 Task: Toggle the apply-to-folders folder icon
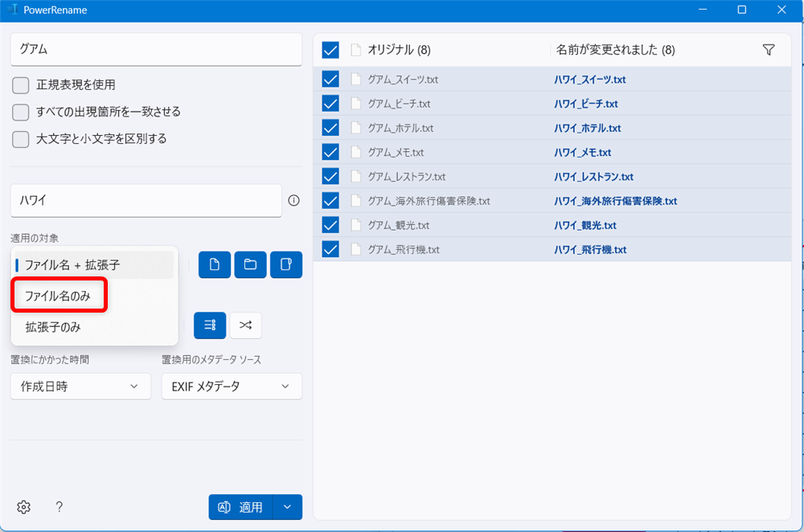[250, 264]
